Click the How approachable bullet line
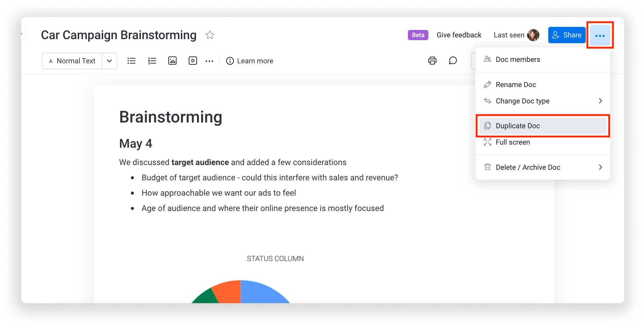Image resolution: width=644 pixels, height=327 pixels. click(219, 193)
